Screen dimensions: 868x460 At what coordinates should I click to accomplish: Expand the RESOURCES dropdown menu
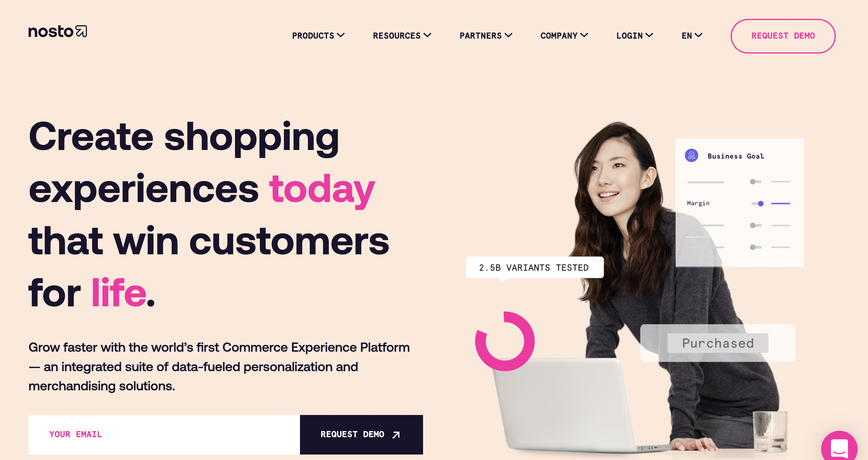401,36
